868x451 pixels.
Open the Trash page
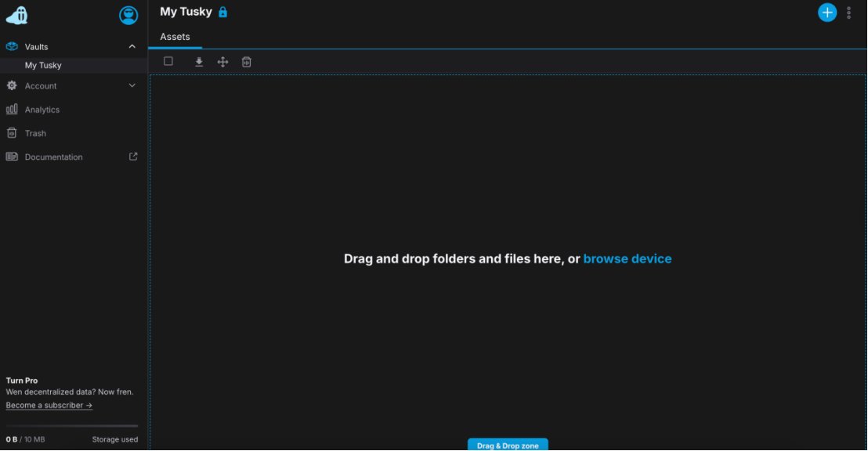coord(35,133)
